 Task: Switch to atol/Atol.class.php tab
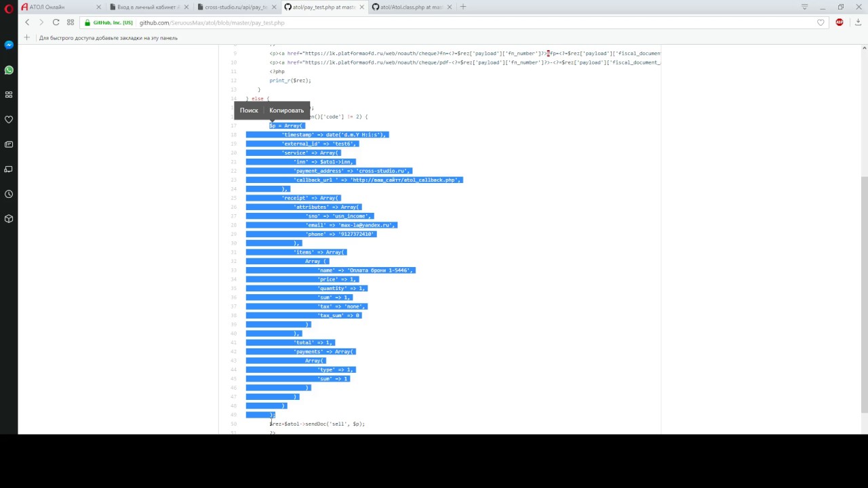(411, 7)
